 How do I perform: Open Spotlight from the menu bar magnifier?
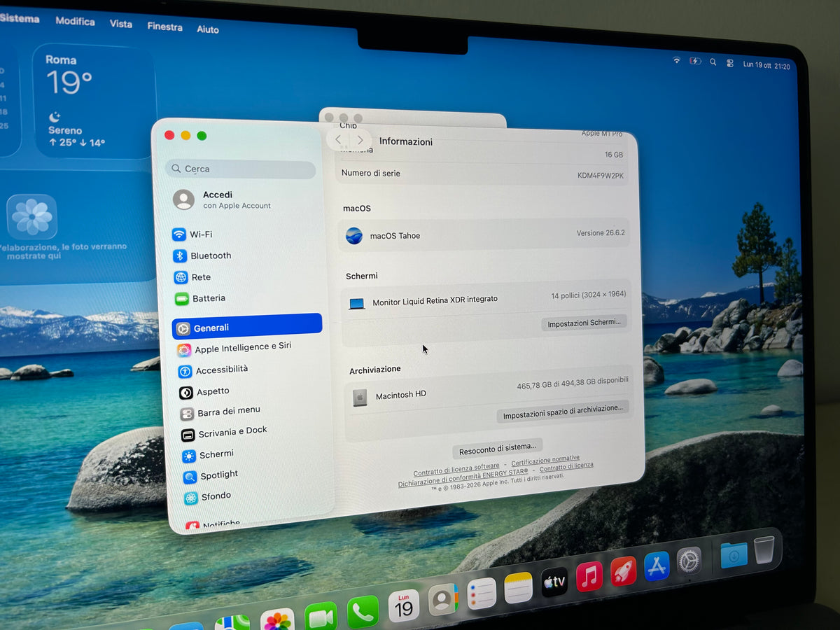[713, 62]
